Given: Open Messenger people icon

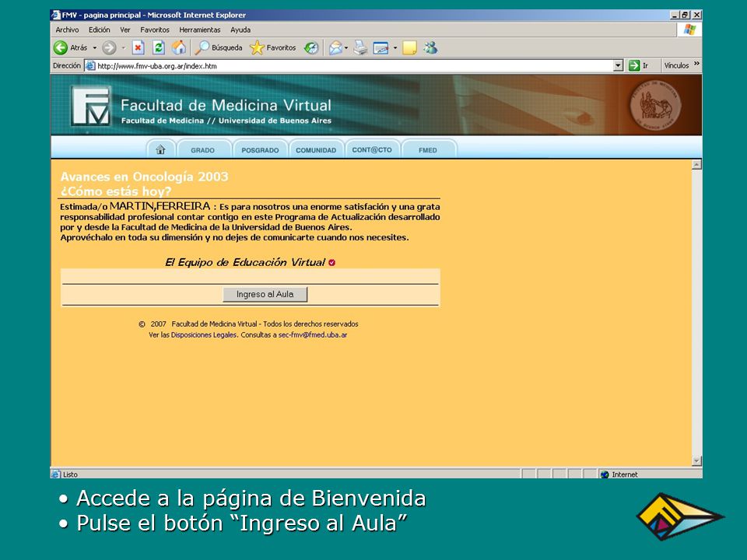Looking at the screenshot, I should pos(430,47).
